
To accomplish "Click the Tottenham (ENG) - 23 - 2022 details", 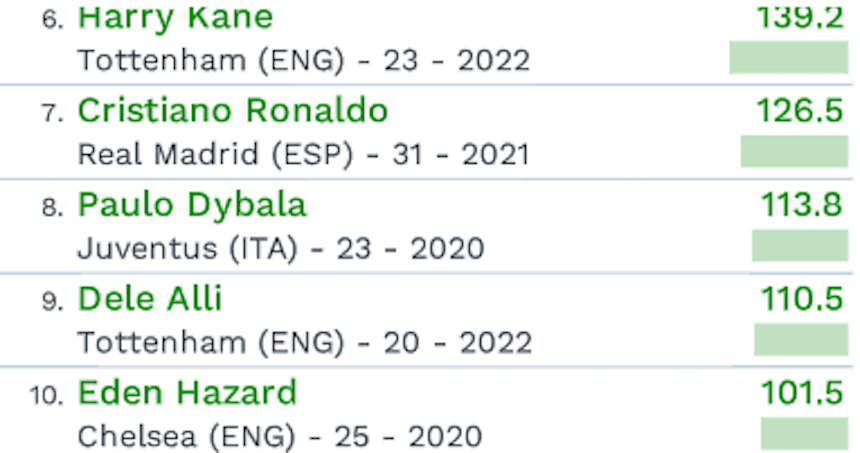I will coord(304,61).
